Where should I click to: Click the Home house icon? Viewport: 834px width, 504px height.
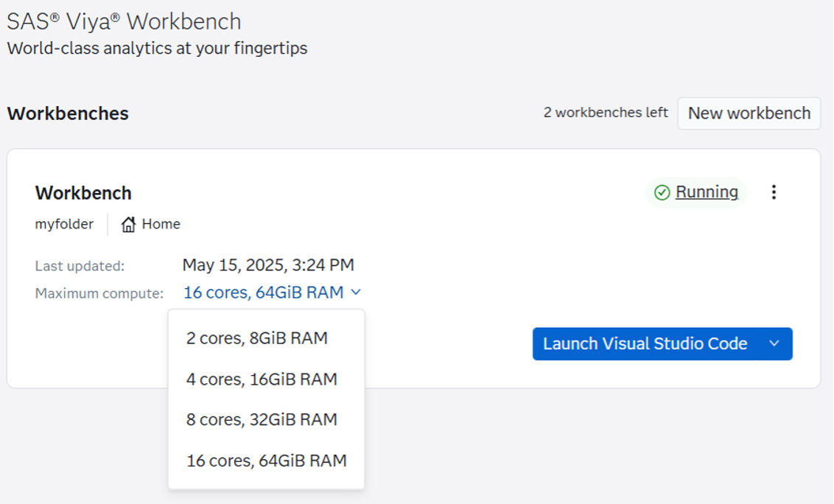point(128,225)
